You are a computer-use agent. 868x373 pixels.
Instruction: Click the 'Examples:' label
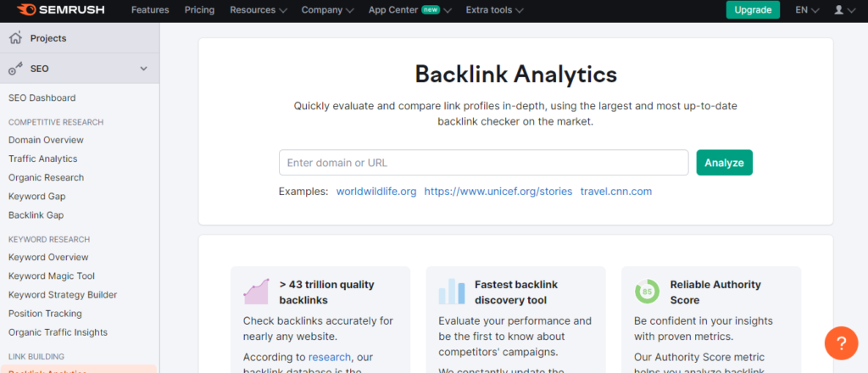point(303,192)
